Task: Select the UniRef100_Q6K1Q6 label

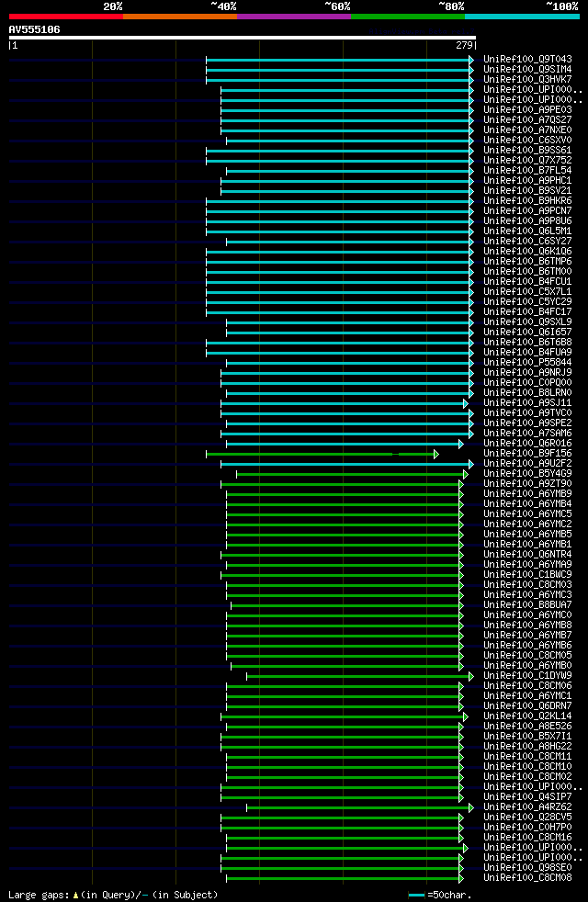Action: coord(527,252)
